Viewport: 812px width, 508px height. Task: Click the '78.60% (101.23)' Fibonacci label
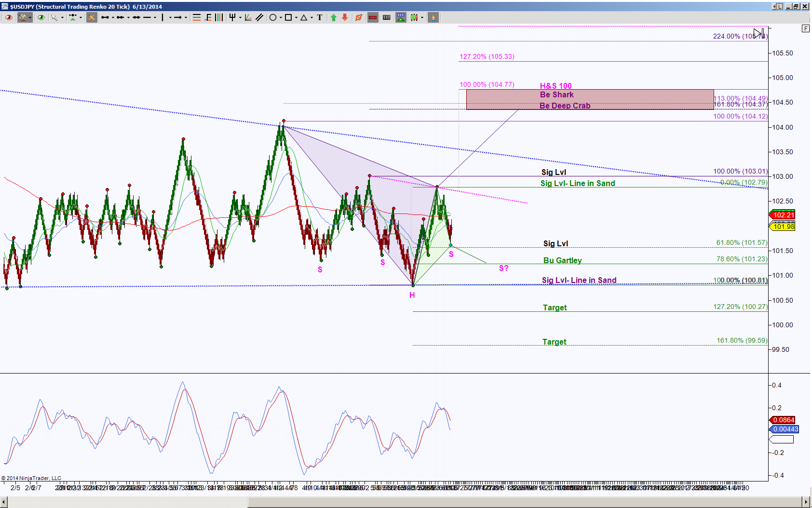[x=742, y=259]
